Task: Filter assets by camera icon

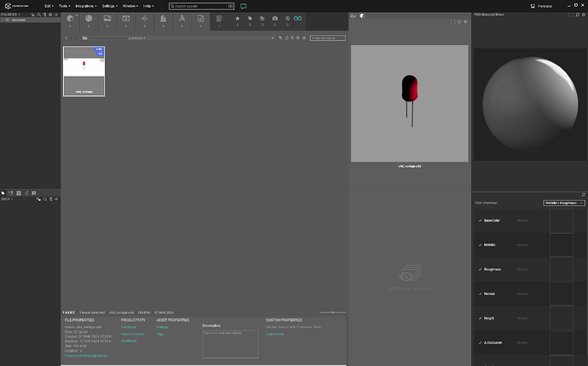Action: [275, 19]
